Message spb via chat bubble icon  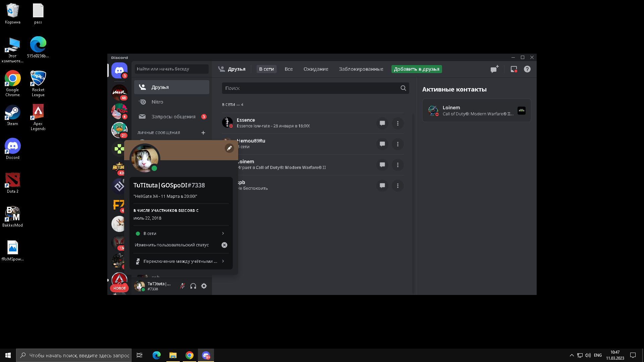[382, 186]
